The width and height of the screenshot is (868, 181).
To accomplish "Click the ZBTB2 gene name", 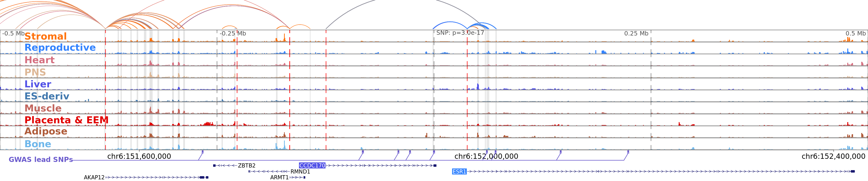I will point(247,166).
